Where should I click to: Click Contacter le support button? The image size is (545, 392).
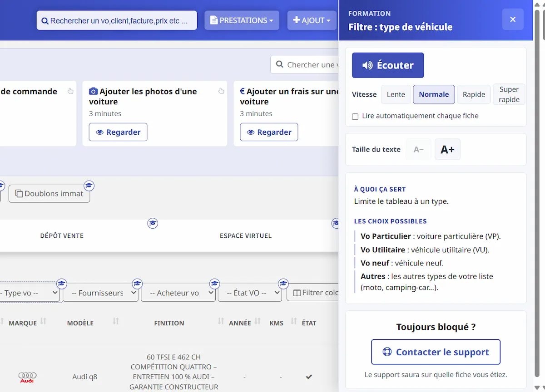[436, 352]
